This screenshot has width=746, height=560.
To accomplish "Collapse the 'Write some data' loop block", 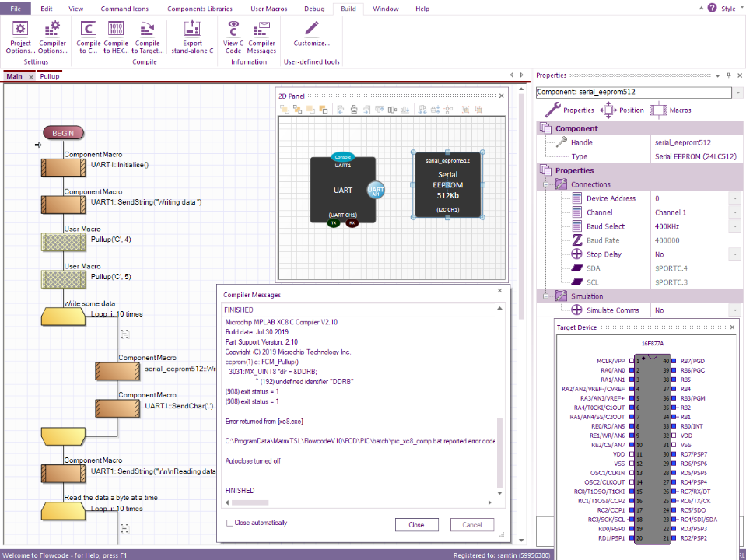I will point(124,334).
